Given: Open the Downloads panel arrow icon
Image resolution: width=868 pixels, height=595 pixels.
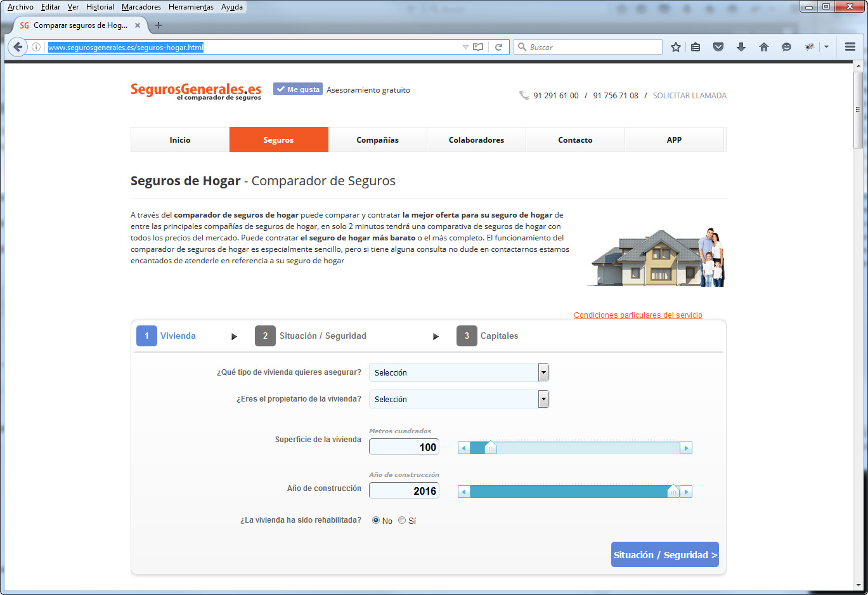Looking at the screenshot, I should pos(741,47).
